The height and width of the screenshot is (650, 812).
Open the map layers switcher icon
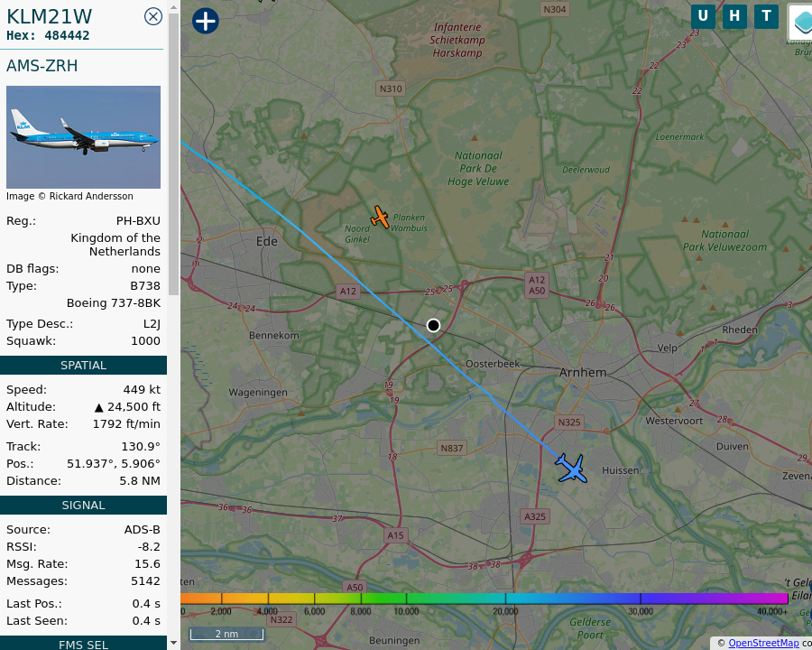point(801,21)
